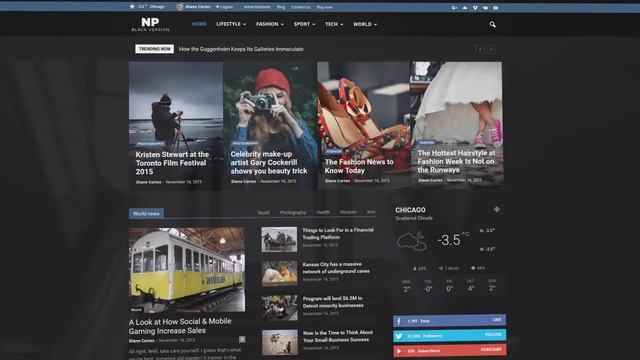
Task: Click the VK icon in top bar
Action: click(485, 7)
